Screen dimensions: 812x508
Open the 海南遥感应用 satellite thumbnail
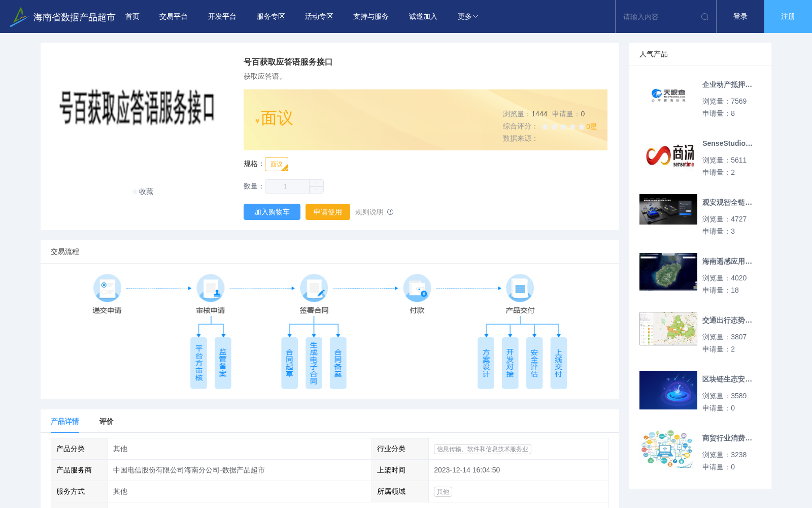point(668,272)
